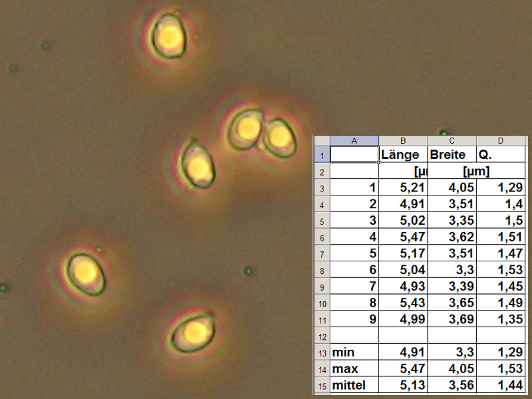532x399 pixels.
Task: Select row 15 header
Action: (x=321, y=385)
